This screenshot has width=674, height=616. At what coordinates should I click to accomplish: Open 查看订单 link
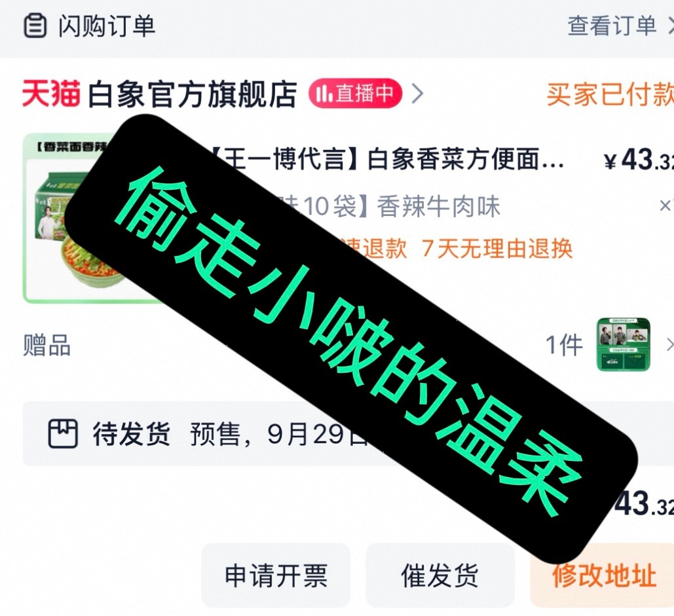pyautogui.click(x=612, y=26)
